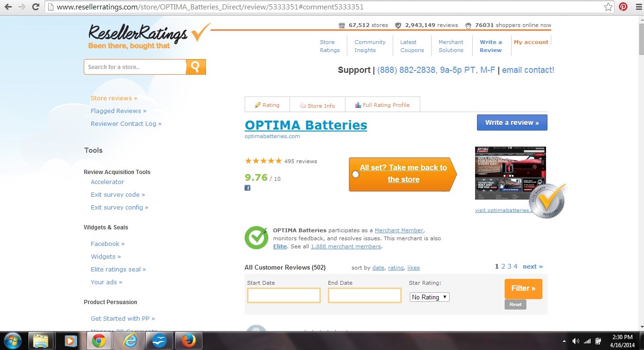Apply the date filter with Filter button
This screenshot has width=644, height=350.
[x=523, y=289]
